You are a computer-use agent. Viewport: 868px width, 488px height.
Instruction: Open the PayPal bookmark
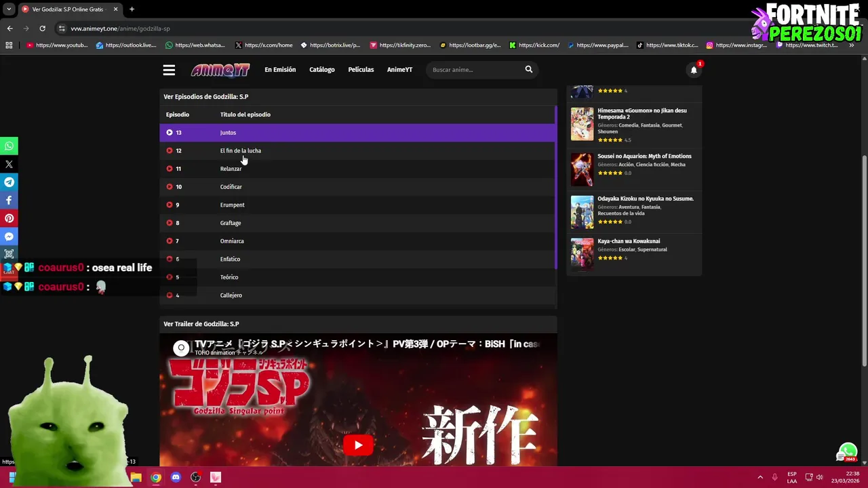point(599,45)
